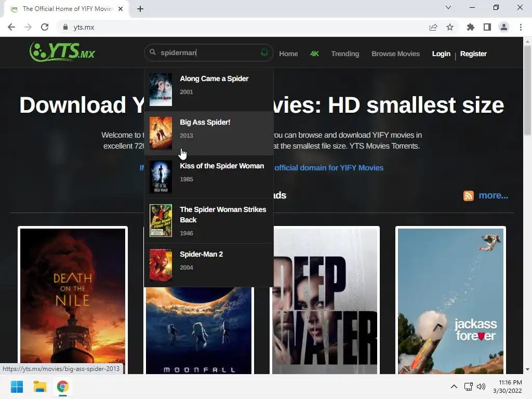Open Death on the Nile poster
Screen dimensions: 532x399
(x=73, y=300)
